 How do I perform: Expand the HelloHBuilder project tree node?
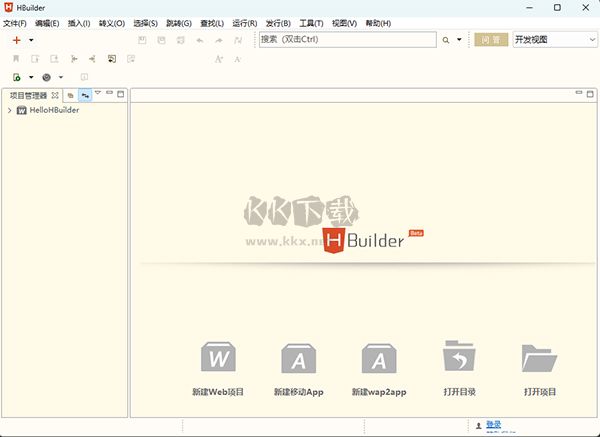tap(9, 110)
